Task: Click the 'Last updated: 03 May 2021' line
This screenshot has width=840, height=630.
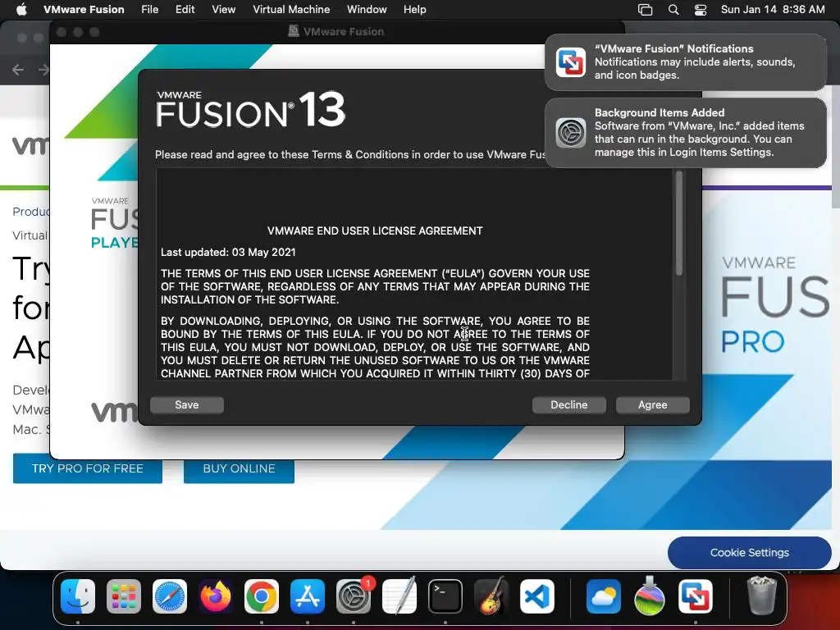Action: [x=228, y=253]
